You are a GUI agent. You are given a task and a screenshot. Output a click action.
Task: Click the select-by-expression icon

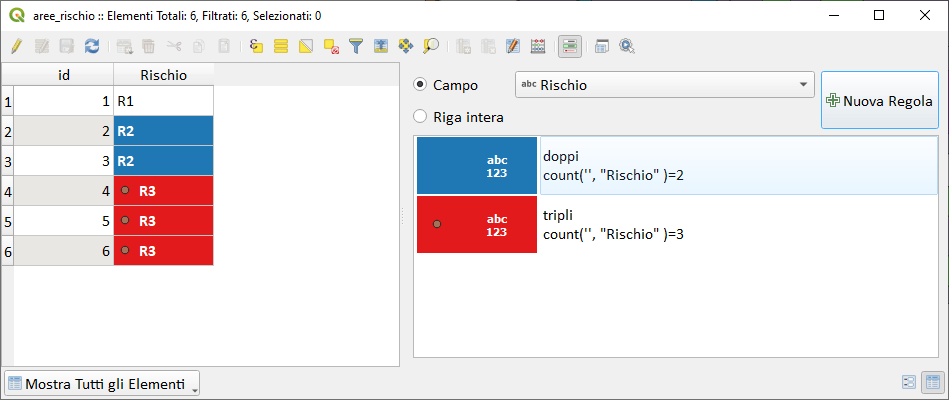pos(256,46)
